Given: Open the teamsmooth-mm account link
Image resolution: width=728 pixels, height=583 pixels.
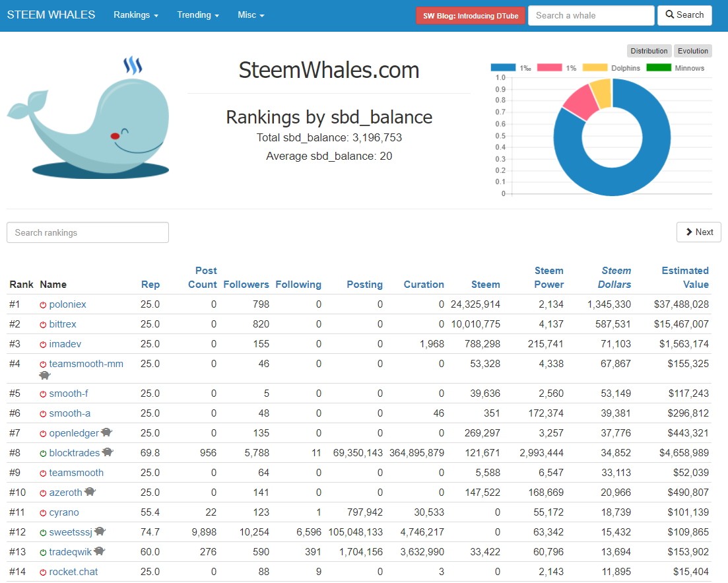Looking at the screenshot, I should (86, 364).
